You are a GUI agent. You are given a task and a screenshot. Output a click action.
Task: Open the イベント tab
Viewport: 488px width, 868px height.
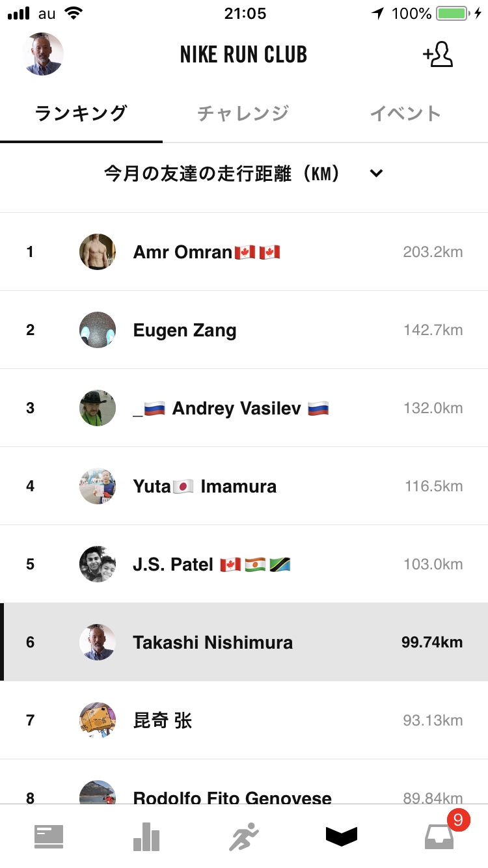[x=405, y=114]
